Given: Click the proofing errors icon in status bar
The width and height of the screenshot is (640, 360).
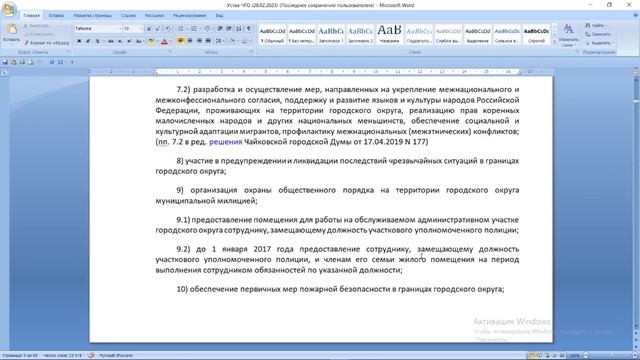Looking at the screenshot, I should point(91,356).
